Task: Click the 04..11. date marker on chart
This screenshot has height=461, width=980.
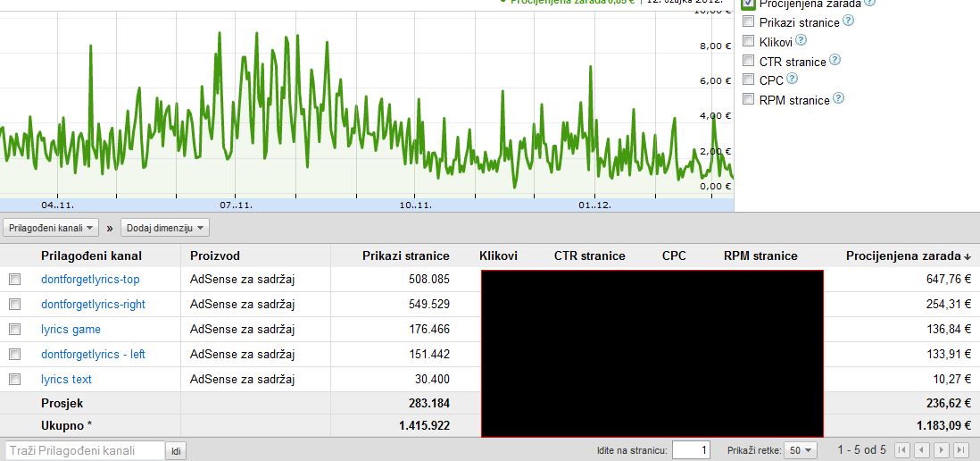Action: [x=59, y=205]
